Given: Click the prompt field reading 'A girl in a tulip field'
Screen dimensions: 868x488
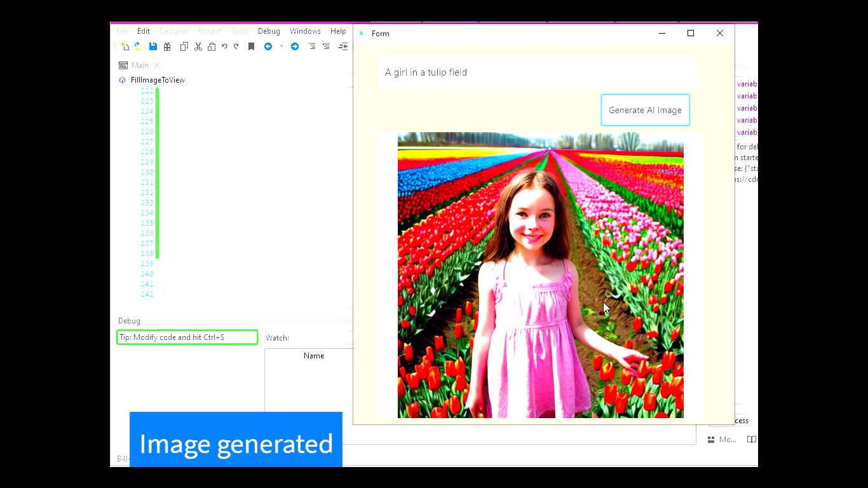Looking at the screenshot, I should point(537,72).
